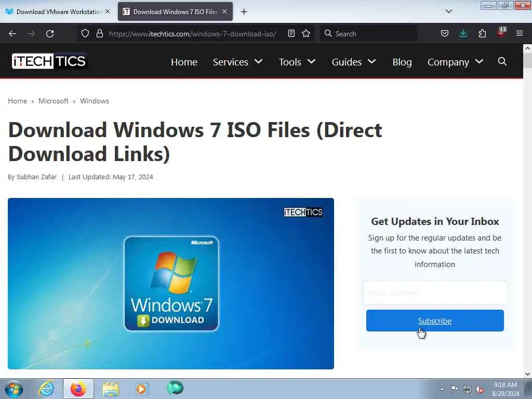Open the Blog navigation item

(402, 62)
